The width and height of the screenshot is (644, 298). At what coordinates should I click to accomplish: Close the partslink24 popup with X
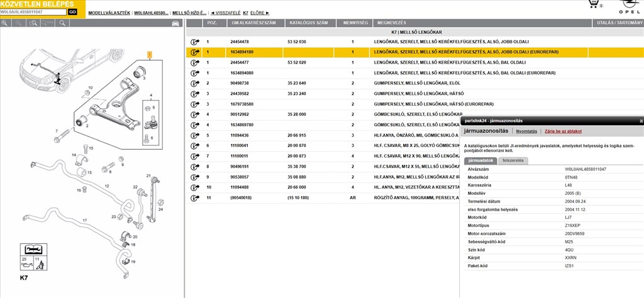[x=641, y=121]
